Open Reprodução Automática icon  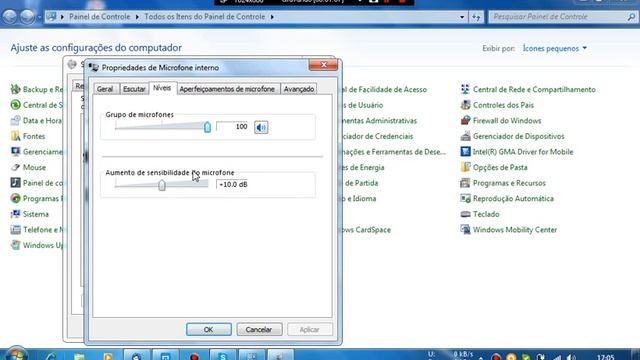[465, 198]
